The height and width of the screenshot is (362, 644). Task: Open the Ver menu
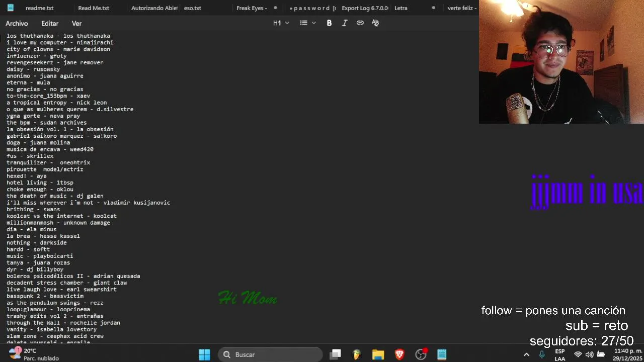point(76,24)
